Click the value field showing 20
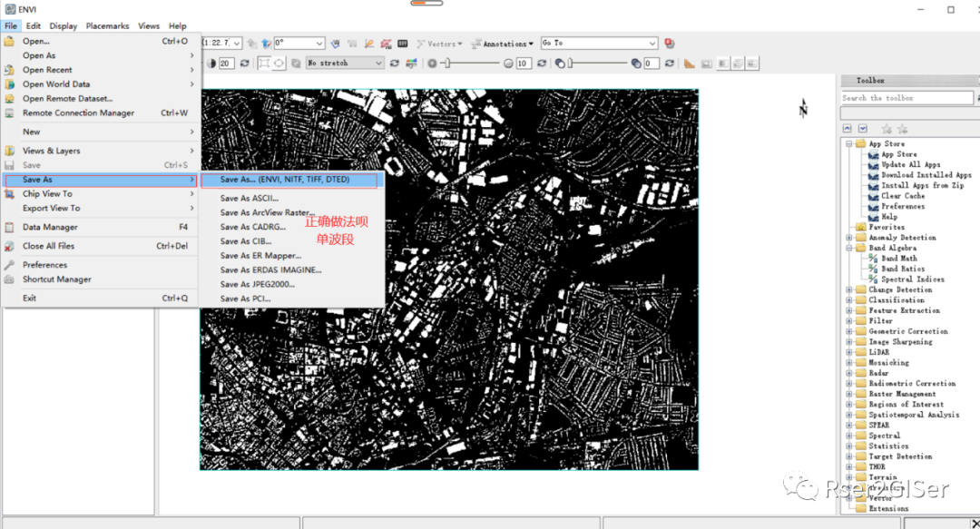Image resolution: width=980 pixels, height=529 pixels. tap(226, 64)
